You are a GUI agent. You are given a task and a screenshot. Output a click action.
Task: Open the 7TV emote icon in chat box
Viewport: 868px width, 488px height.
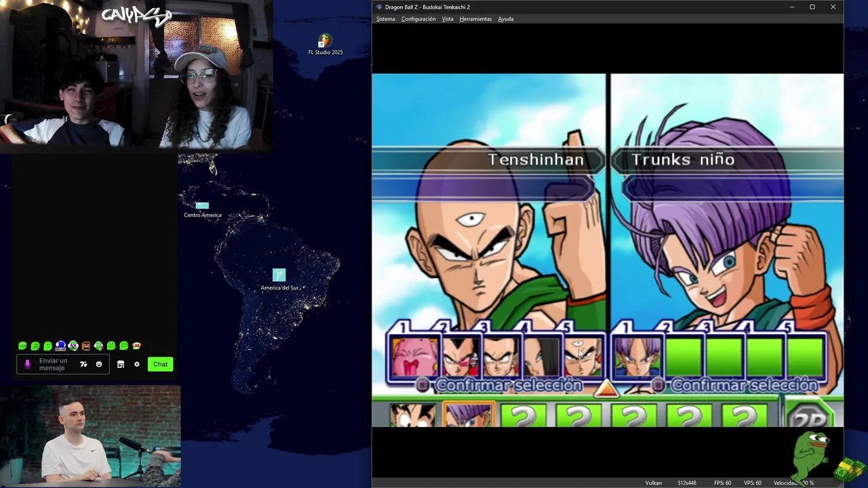[83, 364]
